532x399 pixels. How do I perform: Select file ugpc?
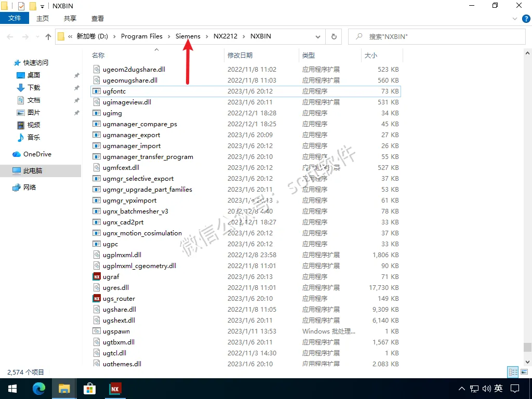[110, 244]
